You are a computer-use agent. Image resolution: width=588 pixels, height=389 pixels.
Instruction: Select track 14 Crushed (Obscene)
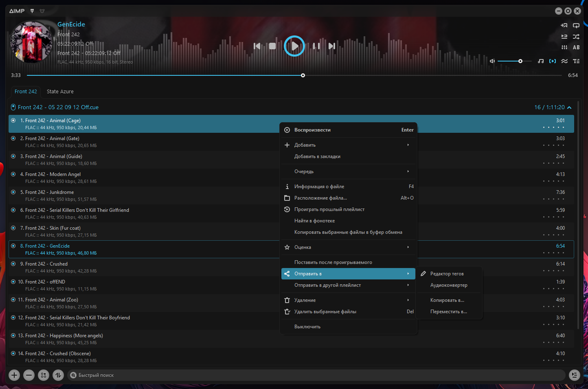(x=291, y=357)
